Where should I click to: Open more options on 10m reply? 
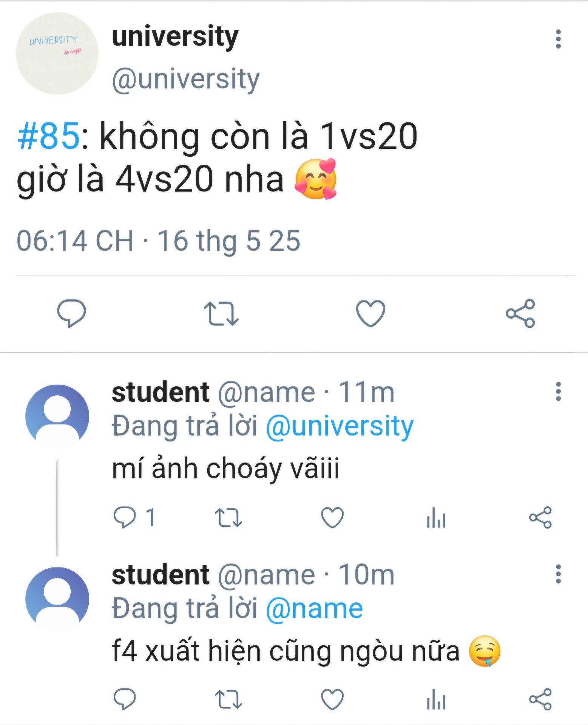click(558, 574)
